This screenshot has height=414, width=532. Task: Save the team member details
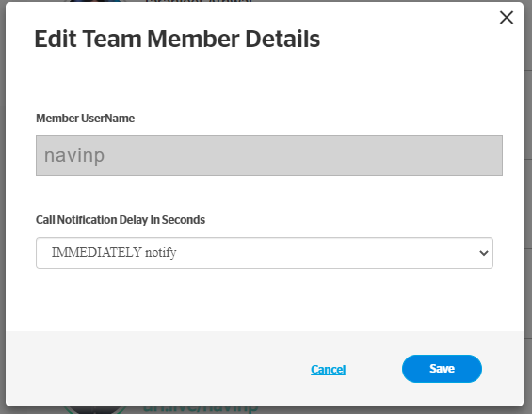(x=442, y=369)
